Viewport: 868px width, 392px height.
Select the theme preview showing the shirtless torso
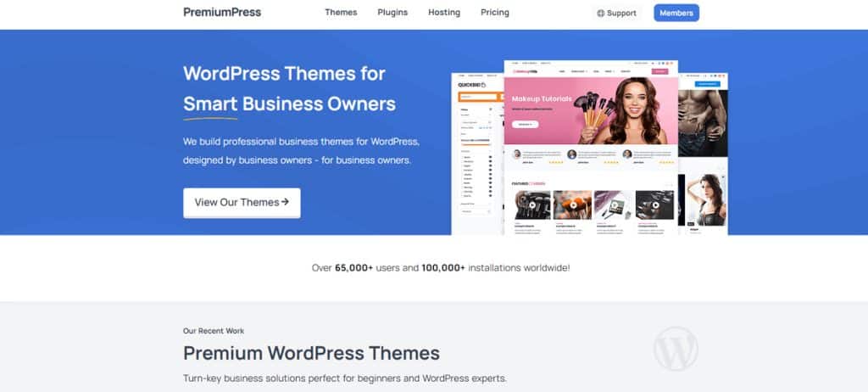coord(703,154)
